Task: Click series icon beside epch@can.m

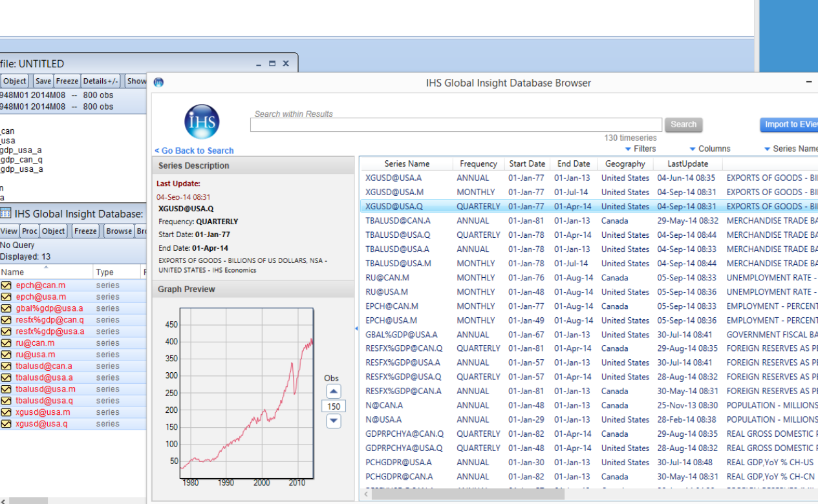Action: coord(6,285)
